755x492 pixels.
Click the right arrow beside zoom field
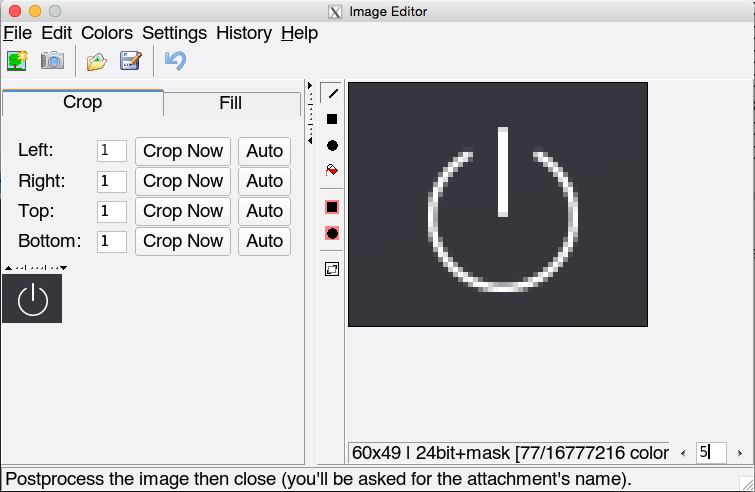point(740,453)
